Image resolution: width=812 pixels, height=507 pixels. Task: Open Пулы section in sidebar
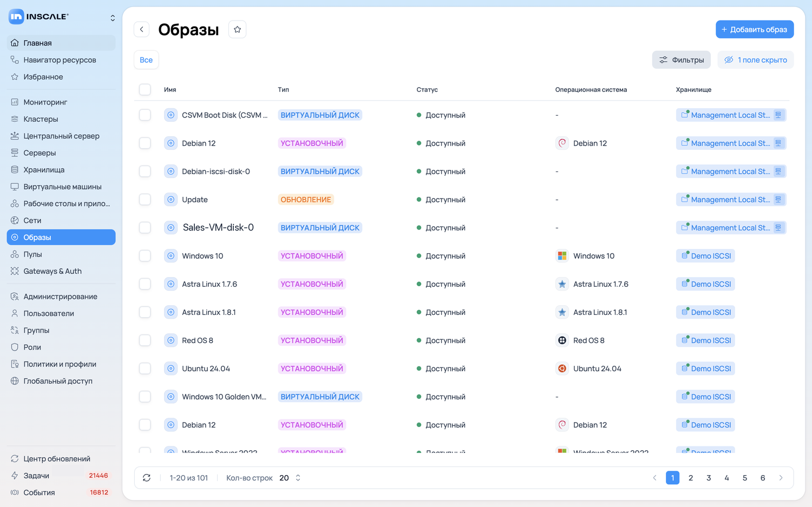tap(61, 254)
